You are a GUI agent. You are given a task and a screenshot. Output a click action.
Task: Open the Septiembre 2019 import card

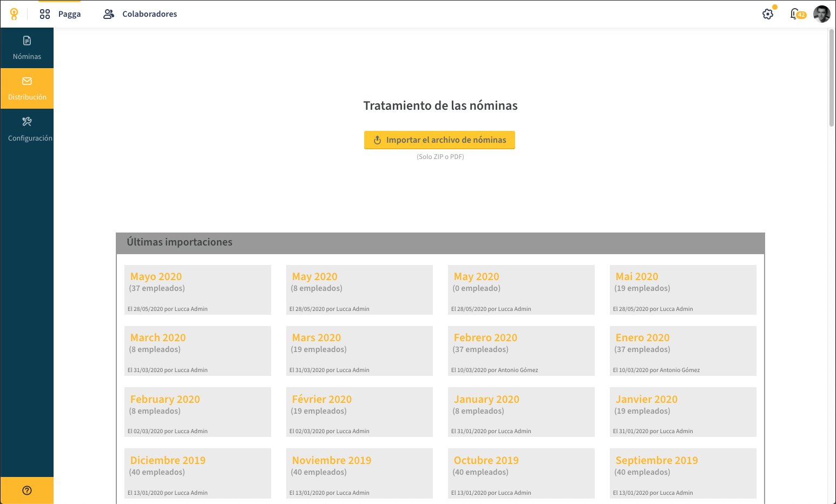tap(683, 473)
